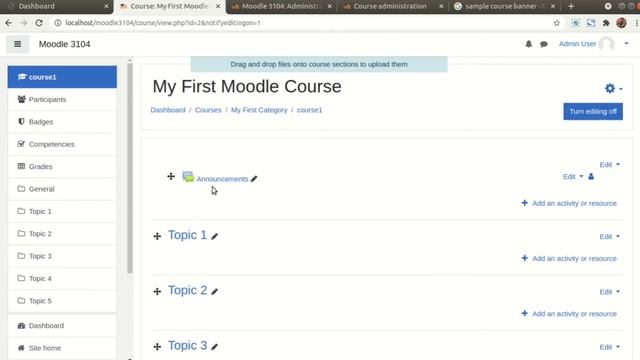Click the browser back arrow
The image size is (640, 360).
click(9, 23)
